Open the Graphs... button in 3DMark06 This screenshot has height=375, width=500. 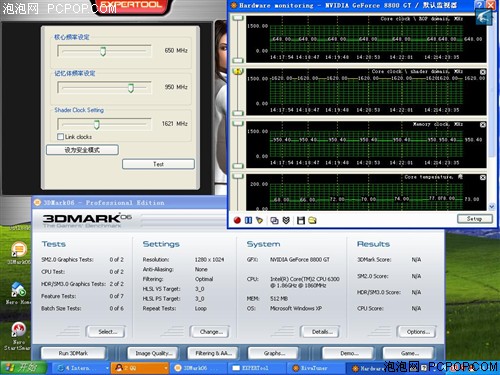point(274,353)
